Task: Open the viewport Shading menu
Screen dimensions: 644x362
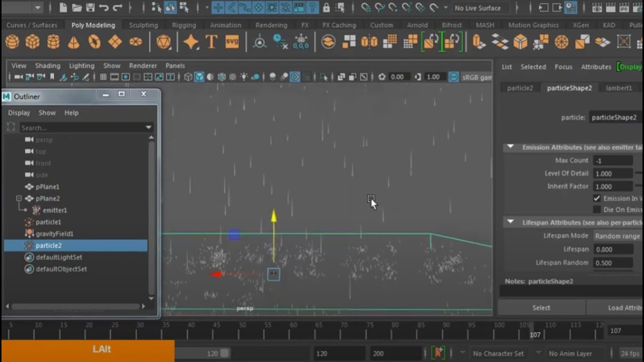Action: tap(47, 66)
